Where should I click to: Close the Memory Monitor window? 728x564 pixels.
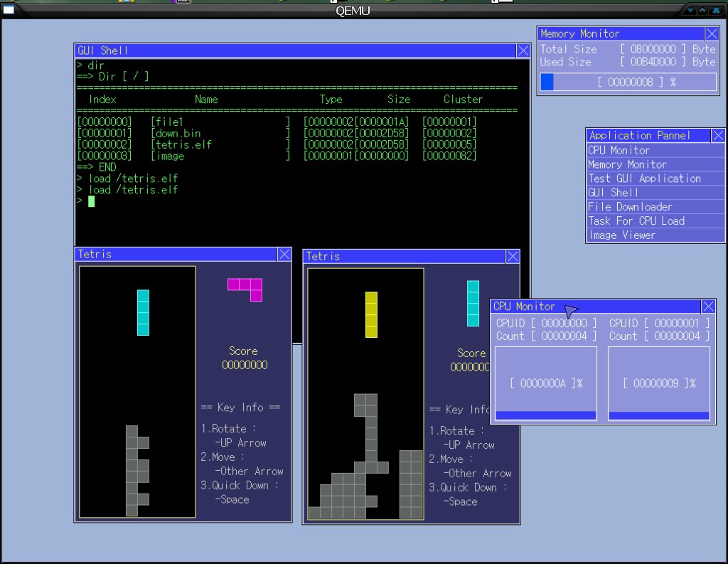pyautogui.click(x=712, y=33)
